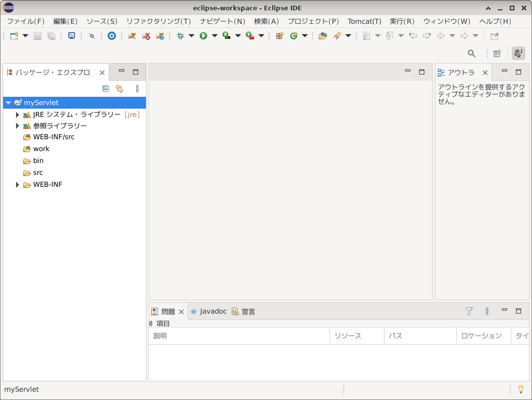Viewport: 532px width, 400px height.
Task: Click the Pin Editor toolbar icon
Action: (x=495, y=36)
